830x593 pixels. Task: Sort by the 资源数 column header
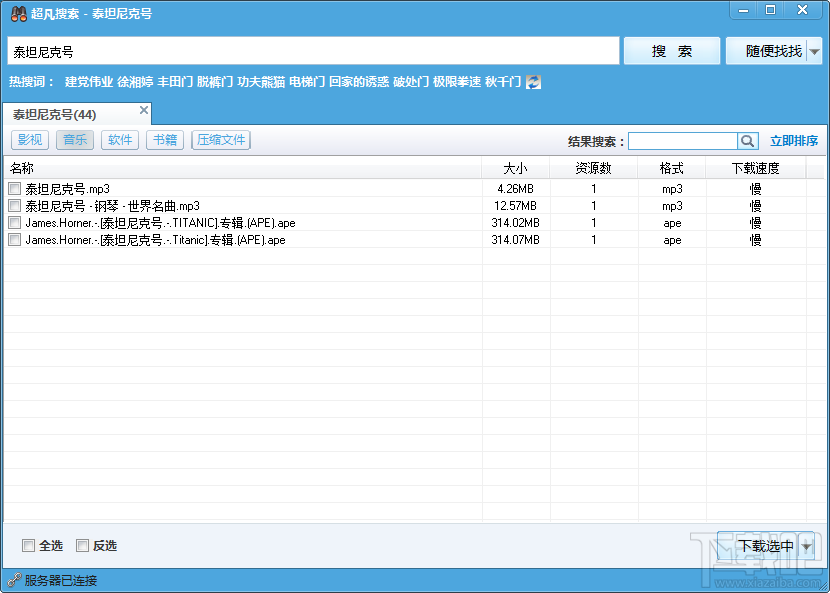(x=593, y=168)
